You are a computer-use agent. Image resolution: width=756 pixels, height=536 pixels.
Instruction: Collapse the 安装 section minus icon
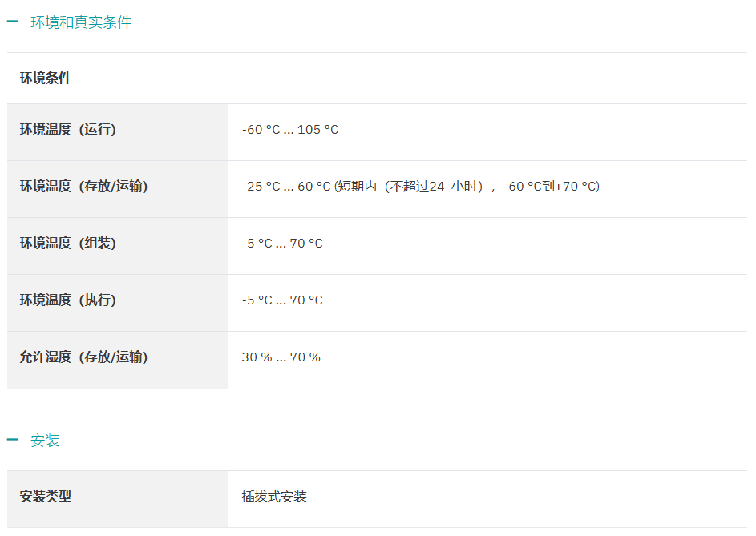[12, 441]
